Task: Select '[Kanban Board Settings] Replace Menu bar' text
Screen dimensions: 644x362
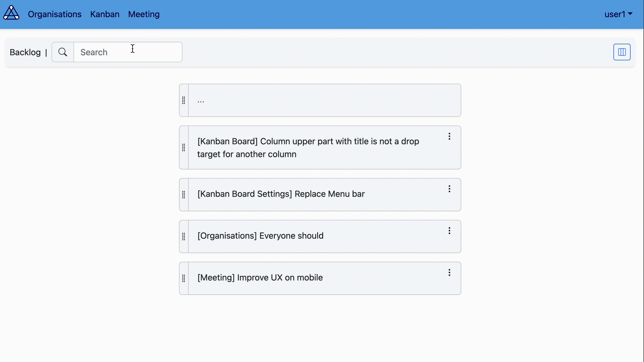Action: point(281,194)
